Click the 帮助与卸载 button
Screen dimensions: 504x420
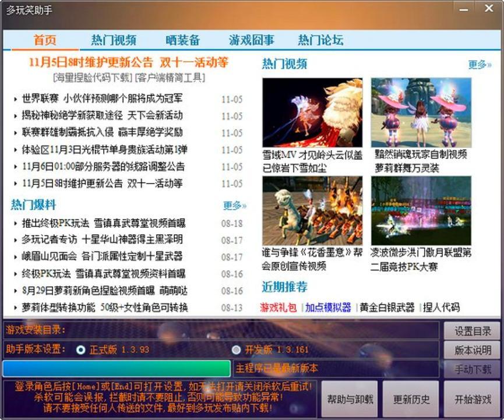[x=350, y=399]
